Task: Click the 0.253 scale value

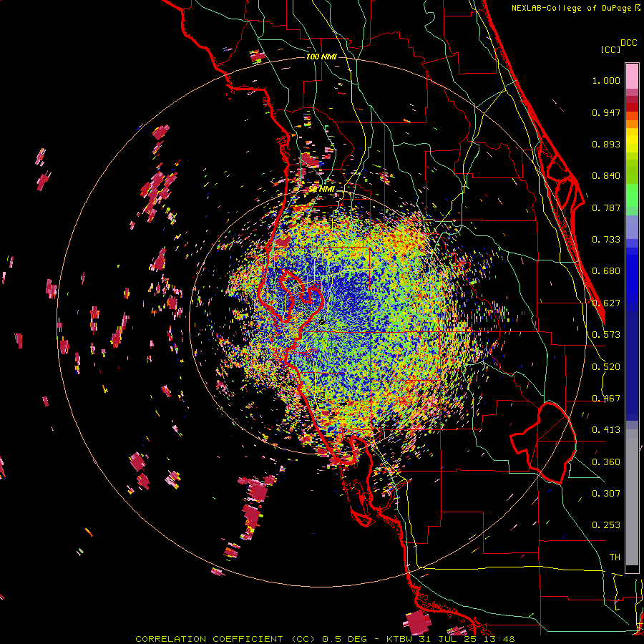Action: pos(606,525)
